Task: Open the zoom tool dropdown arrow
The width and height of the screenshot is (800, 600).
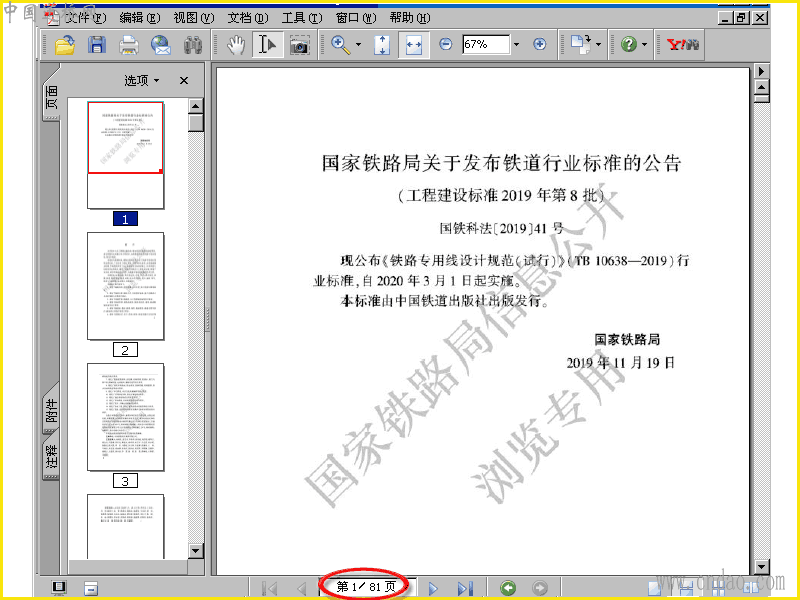Action: point(358,45)
